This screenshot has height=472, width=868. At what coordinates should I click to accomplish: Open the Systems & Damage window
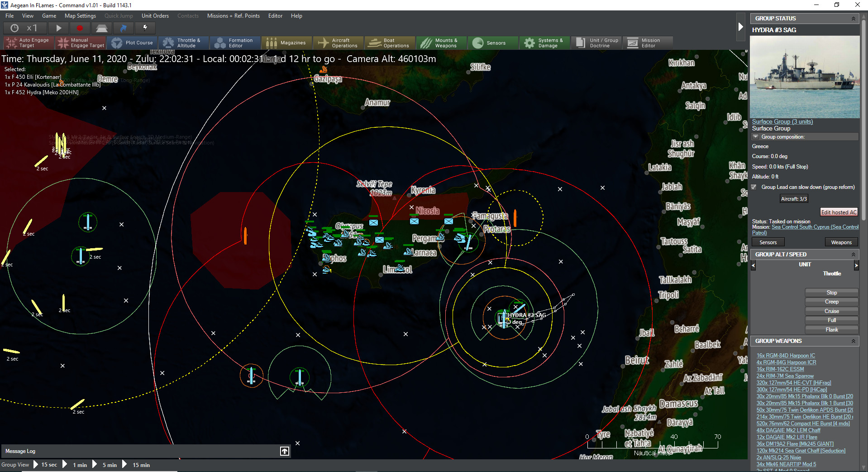[x=544, y=43]
